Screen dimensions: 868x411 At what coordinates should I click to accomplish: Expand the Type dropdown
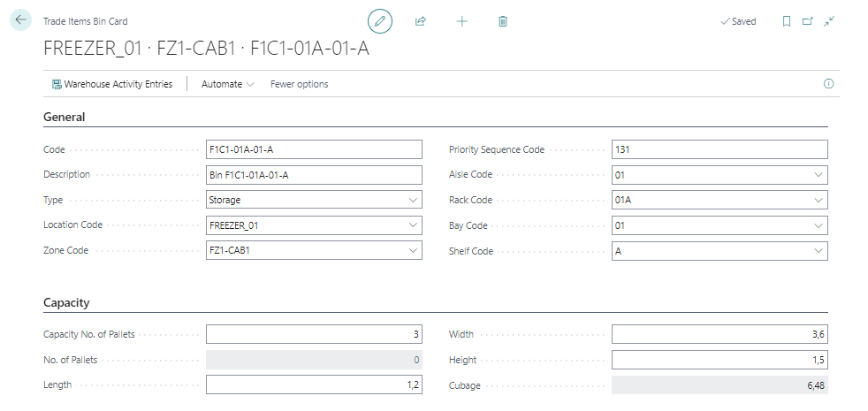click(x=414, y=201)
